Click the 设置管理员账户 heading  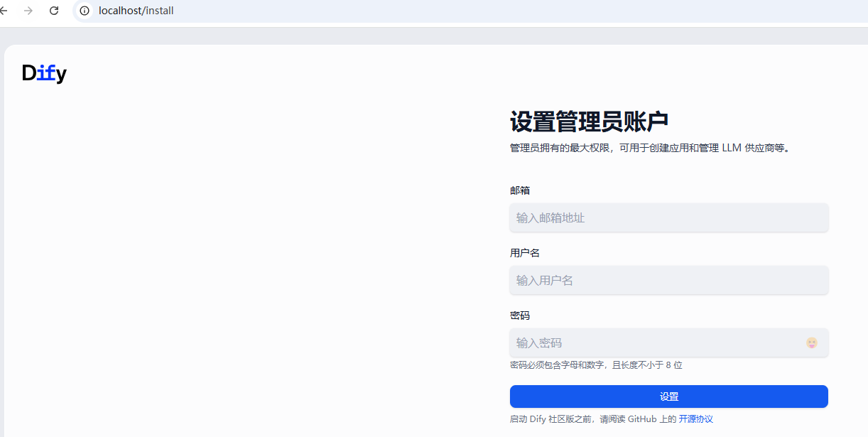point(589,122)
